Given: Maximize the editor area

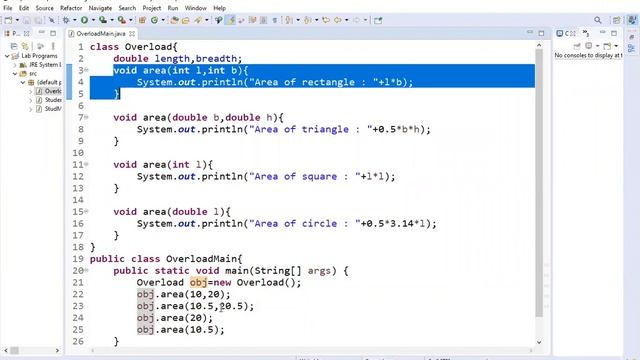Looking at the screenshot, I should pyautogui.click(x=541, y=33).
